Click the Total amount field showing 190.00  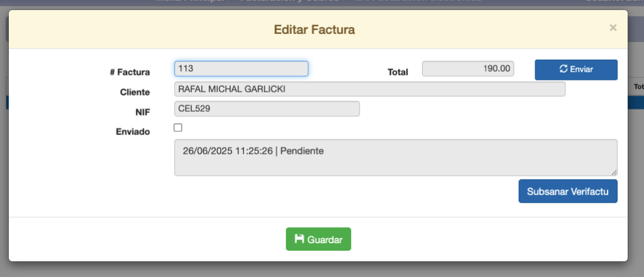pyautogui.click(x=468, y=68)
